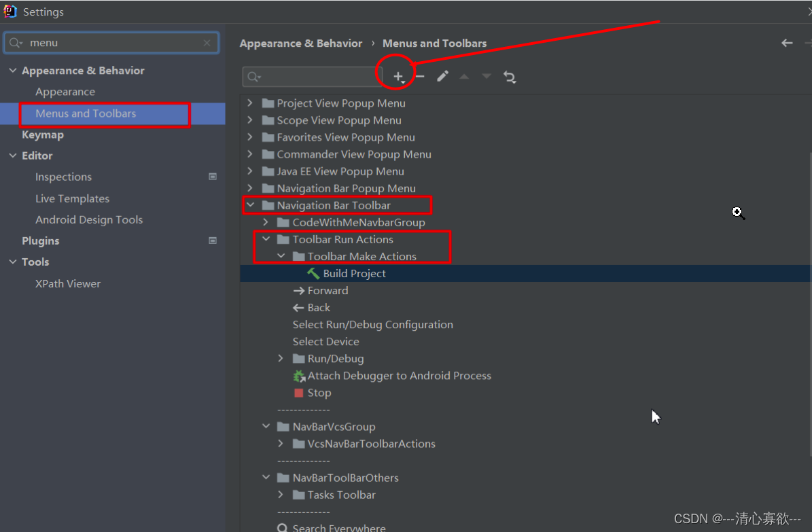
Task: Expand Favorites View Popup Menu node
Action: click(250, 137)
